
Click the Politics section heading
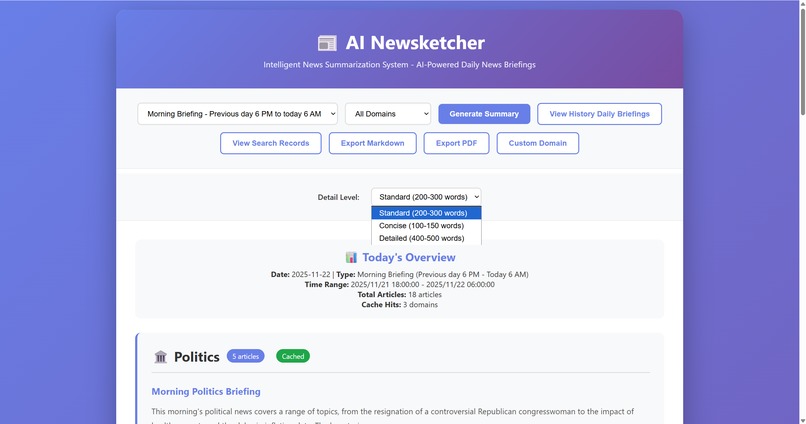[x=196, y=357]
